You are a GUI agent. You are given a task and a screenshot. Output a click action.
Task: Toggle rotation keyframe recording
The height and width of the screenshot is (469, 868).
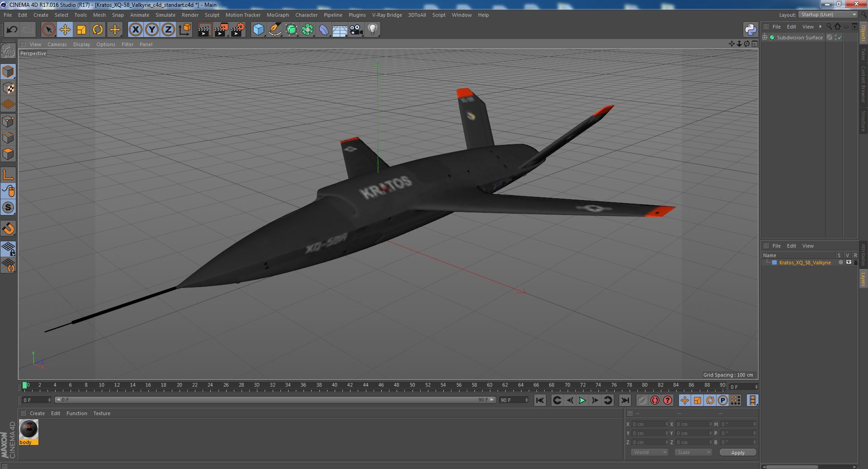point(710,400)
